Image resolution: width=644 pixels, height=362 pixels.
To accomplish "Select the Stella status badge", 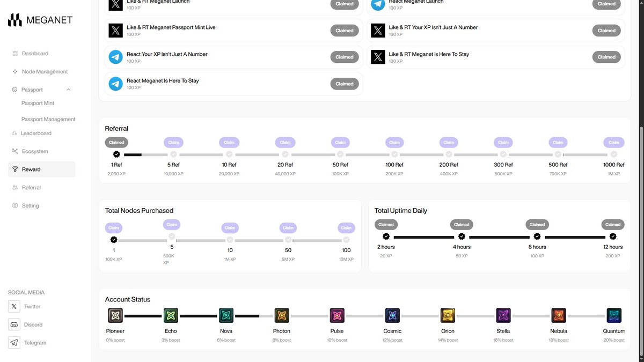I will 503,315.
